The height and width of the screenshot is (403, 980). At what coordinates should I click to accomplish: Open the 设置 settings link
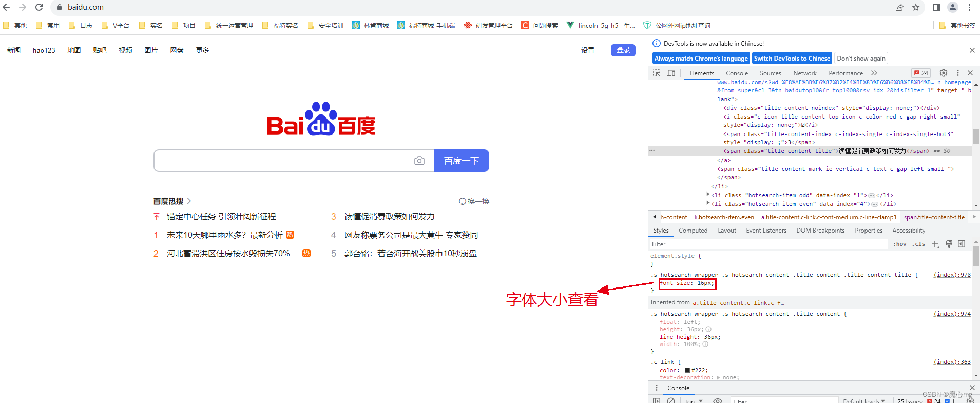click(588, 50)
